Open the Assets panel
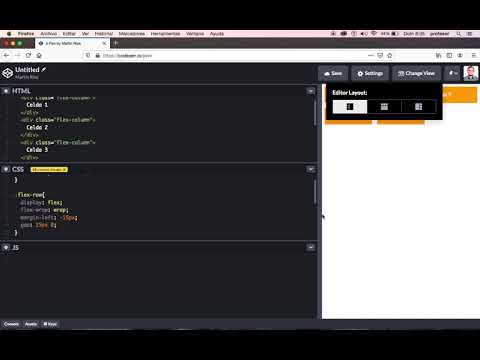This screenshot has width=480, height=360. point(31,324)
